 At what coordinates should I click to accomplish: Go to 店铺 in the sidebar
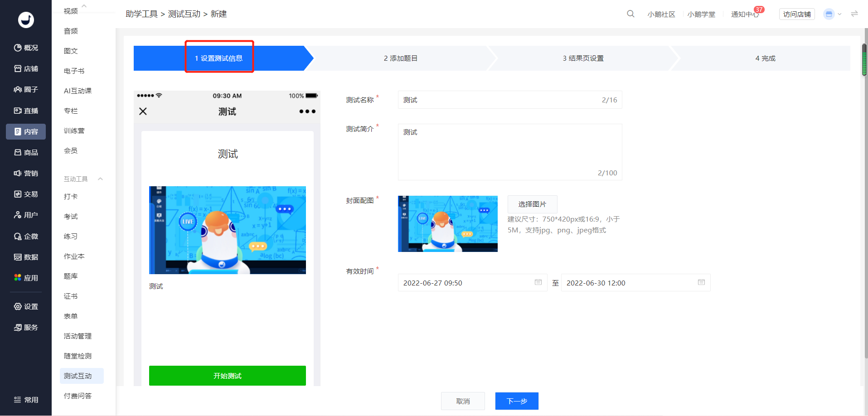[26, 68]
